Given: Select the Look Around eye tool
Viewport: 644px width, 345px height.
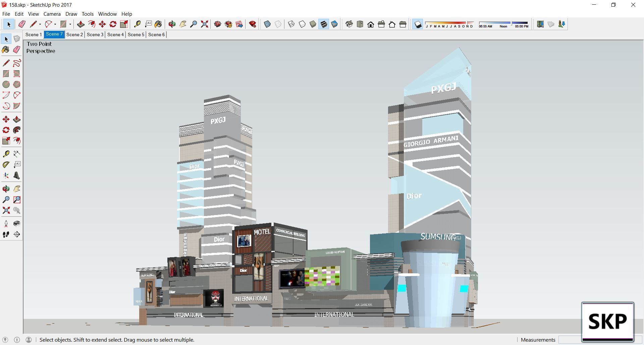Looking at the screenshot, I should (x=17, y=223).
